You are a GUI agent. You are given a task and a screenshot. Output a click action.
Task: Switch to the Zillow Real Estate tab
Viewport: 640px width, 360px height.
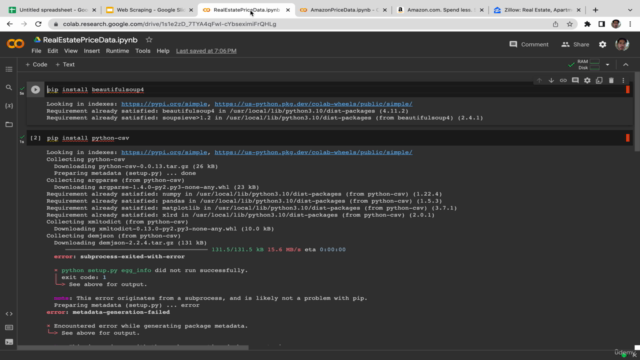click(537, 10)
